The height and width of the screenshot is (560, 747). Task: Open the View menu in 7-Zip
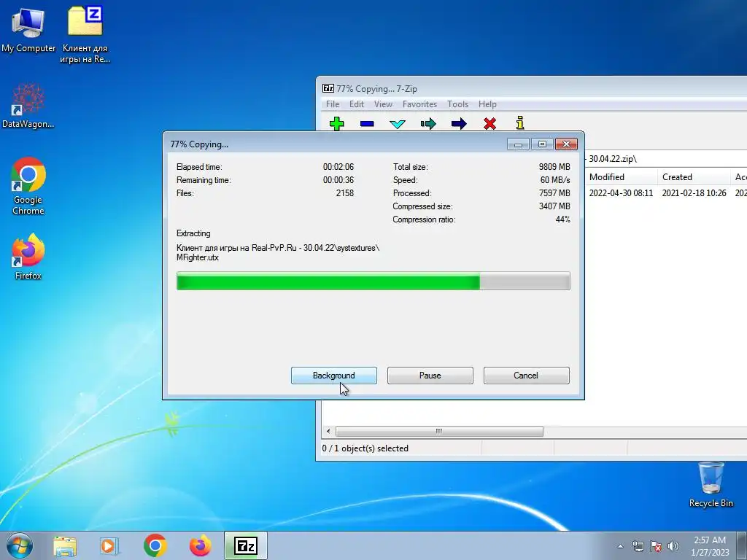pyautogui.click(x=383, y=104)
